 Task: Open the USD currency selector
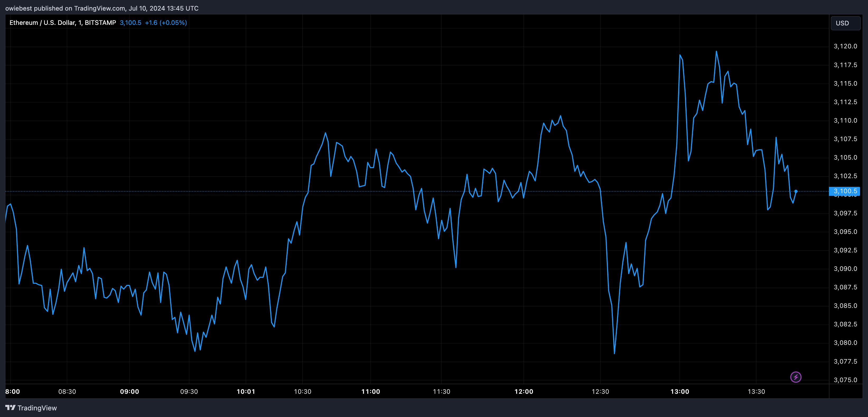point(846,23)
